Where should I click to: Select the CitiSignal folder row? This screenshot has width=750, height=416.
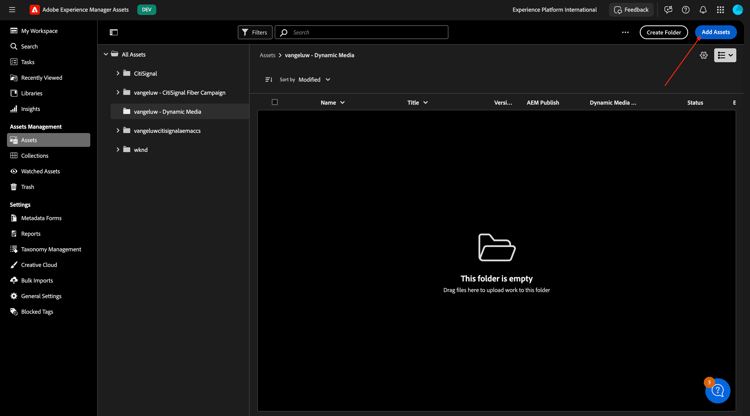coord(179,74)
